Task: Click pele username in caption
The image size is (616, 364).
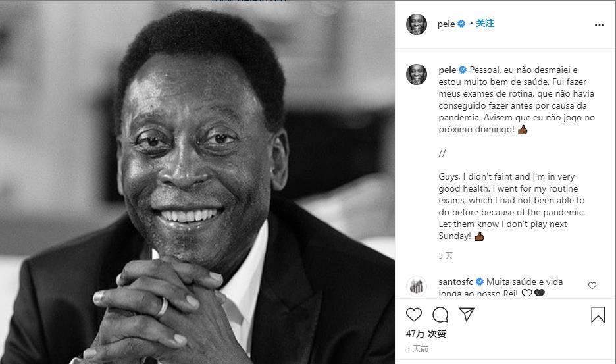Action: [x=448, y=70]
